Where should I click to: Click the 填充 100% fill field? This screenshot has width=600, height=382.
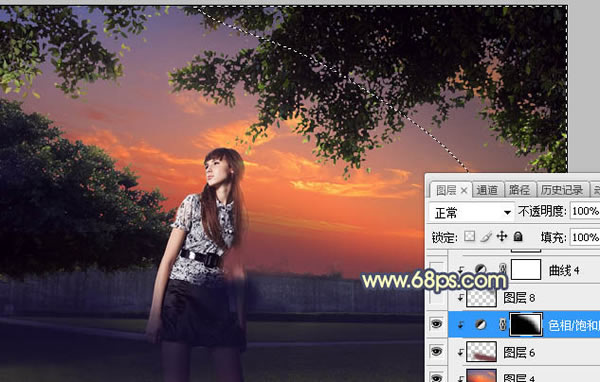[x=585, y=237]
